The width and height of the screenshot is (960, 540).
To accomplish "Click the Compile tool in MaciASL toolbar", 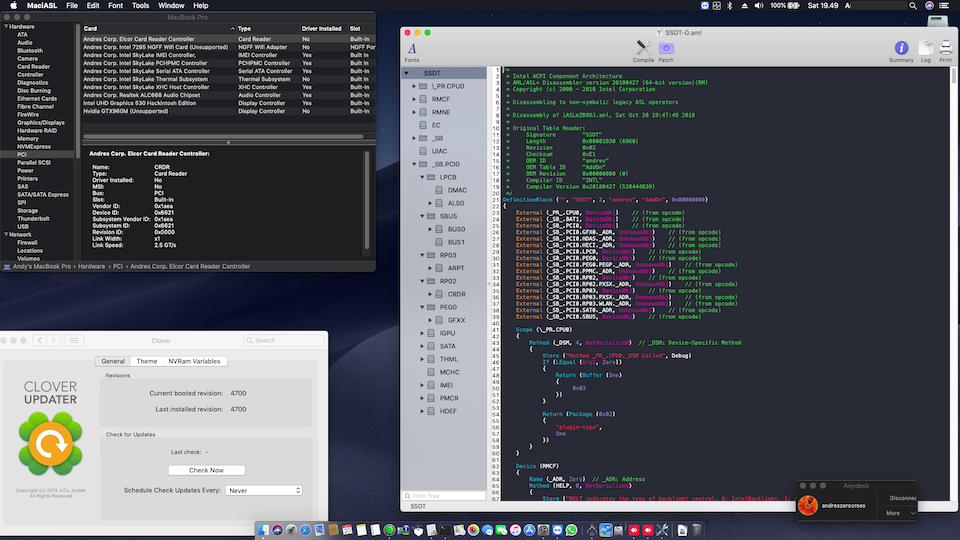I will (x=644, y=49).
